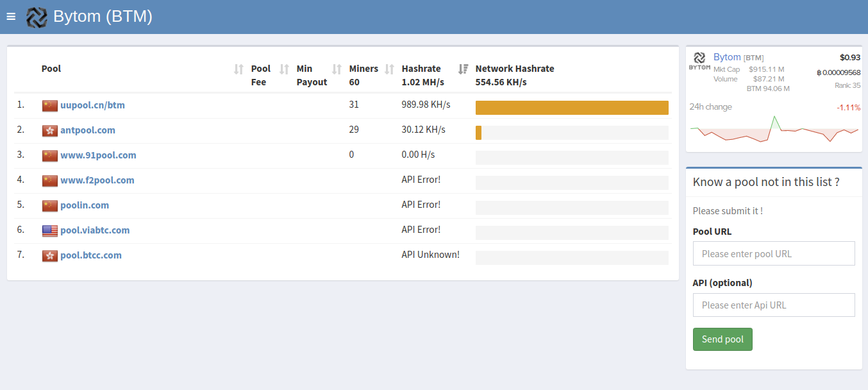Click miners count 31 cell
868x390 pixels.
pyautogui.click(x=354, y=105)
